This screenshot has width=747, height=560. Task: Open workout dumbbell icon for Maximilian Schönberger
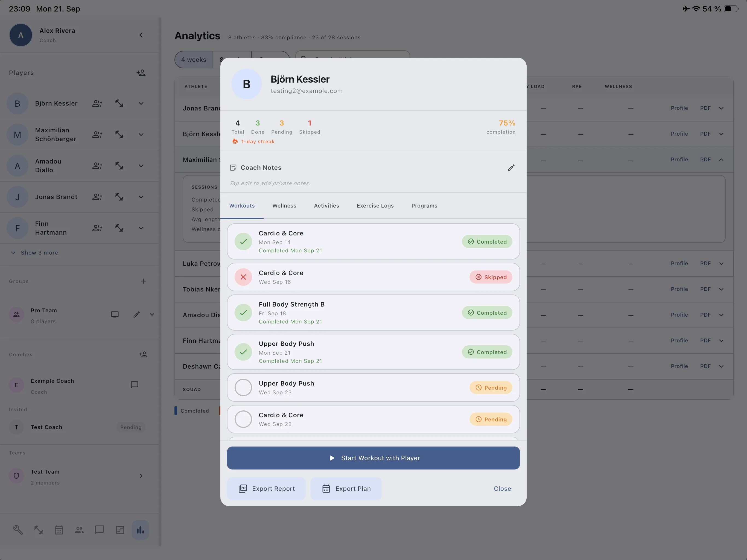pyautogui.click(x=119, y=135)
